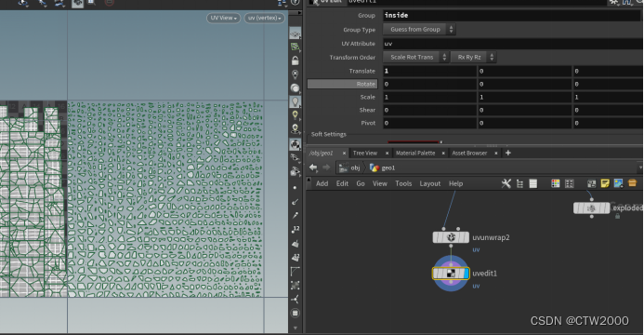Go back with the network back arrow
644x335 pixels.
click(x=313, y=167)
